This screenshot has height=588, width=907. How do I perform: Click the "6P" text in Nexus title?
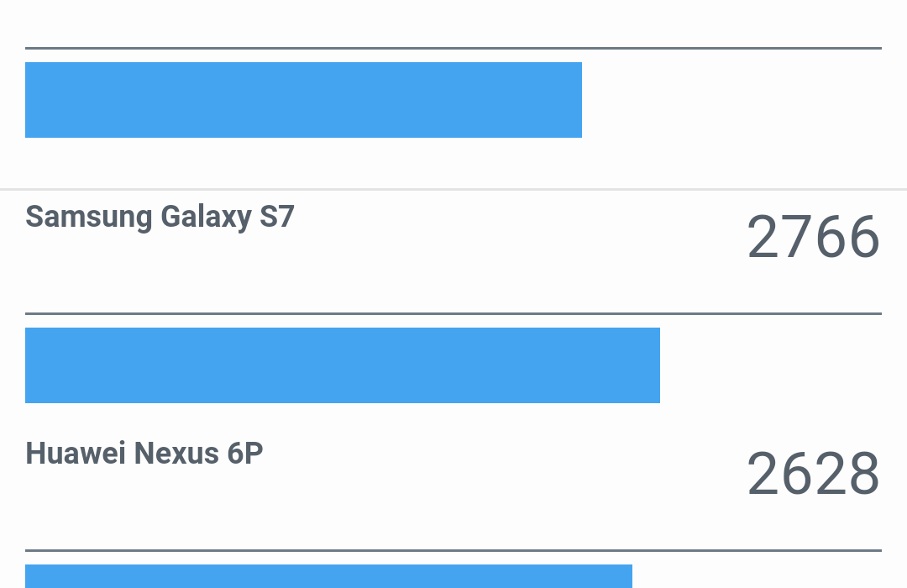pyautogui.click(x=245, y=453)
